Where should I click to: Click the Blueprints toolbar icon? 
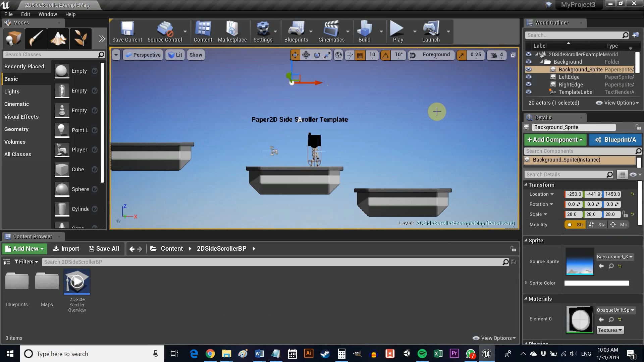[296, 32]
